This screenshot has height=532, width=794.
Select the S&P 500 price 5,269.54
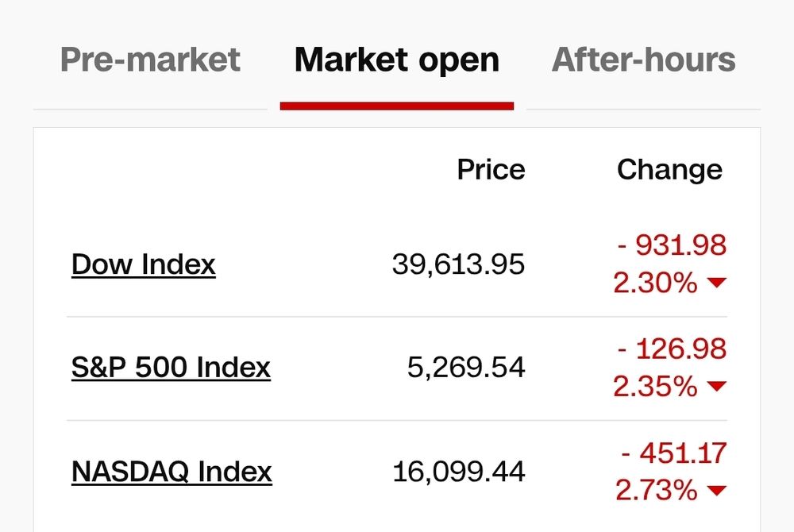[466, 368]
